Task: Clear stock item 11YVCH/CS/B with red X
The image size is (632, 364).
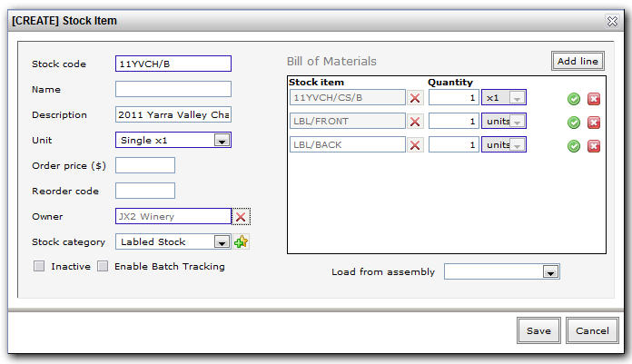Action: tap(415, 98)
